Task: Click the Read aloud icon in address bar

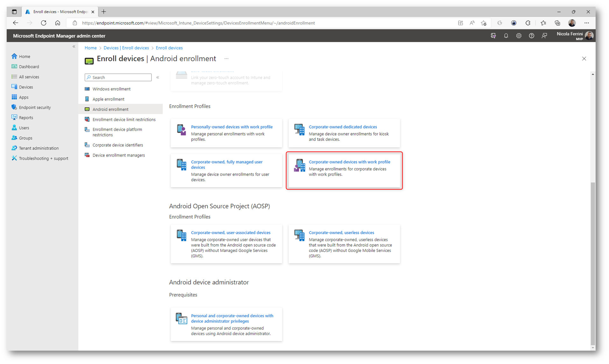Action: 472,23
